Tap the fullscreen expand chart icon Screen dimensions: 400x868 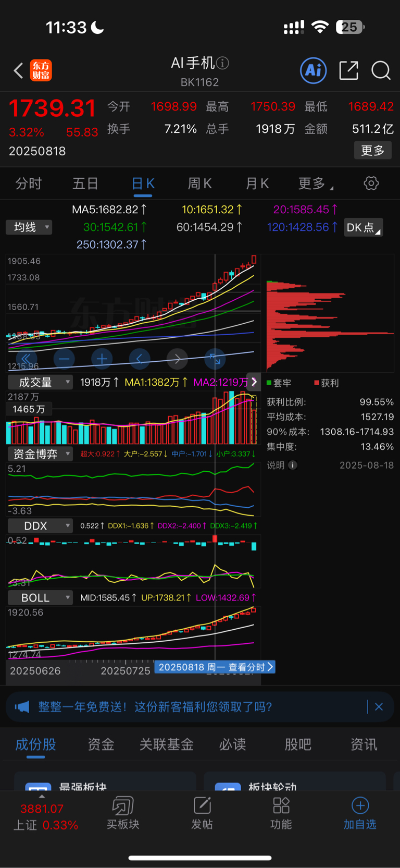pyautogui.click(x=215, y=359)
